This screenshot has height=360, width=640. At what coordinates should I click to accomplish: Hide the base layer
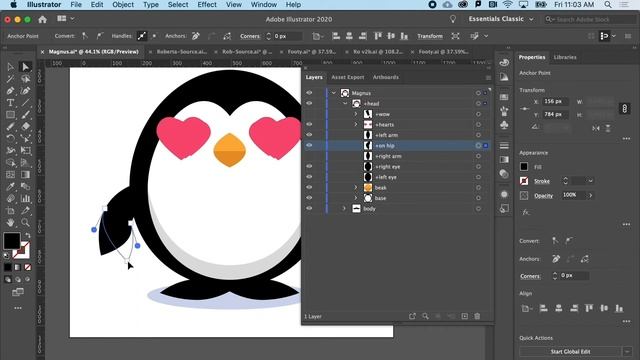coord(309,198)
